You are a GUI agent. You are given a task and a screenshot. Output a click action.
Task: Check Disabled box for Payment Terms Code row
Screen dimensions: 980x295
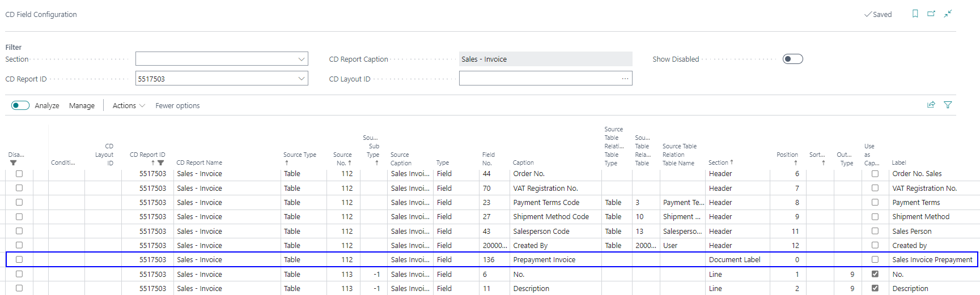tap(19, 202)
